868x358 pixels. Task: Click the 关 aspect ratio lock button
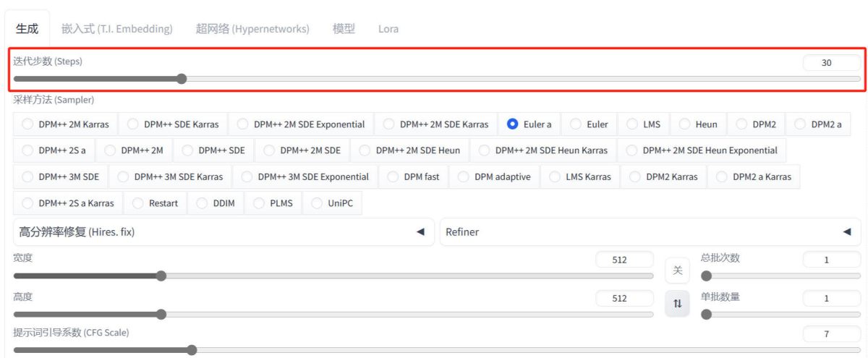pyautogui.click(x=677, y=270)
